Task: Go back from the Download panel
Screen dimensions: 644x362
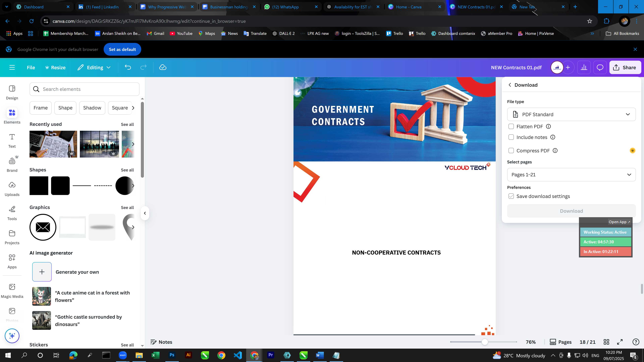Action: [510, 85]
